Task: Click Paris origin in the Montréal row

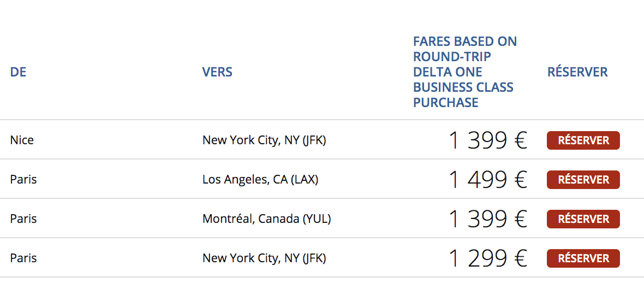Action: (x=23, y=219)
